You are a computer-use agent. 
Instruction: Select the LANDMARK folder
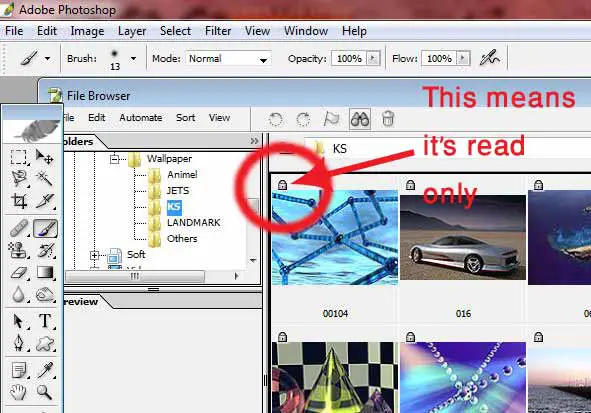(x=193, y=223)
